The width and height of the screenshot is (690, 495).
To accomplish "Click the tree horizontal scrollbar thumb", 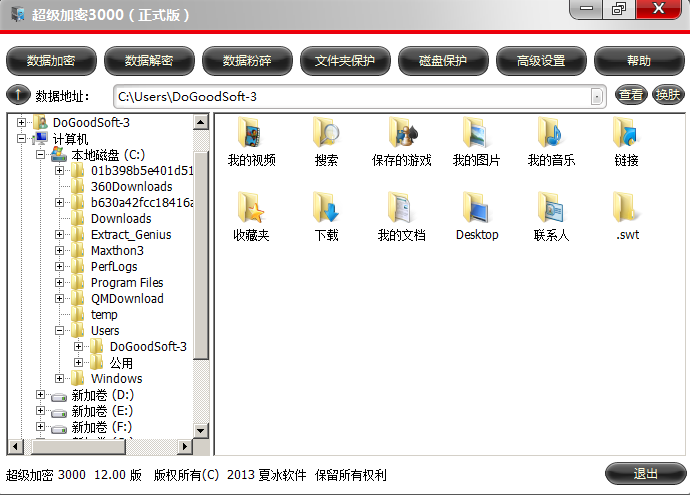I will (x=79, y=447).
